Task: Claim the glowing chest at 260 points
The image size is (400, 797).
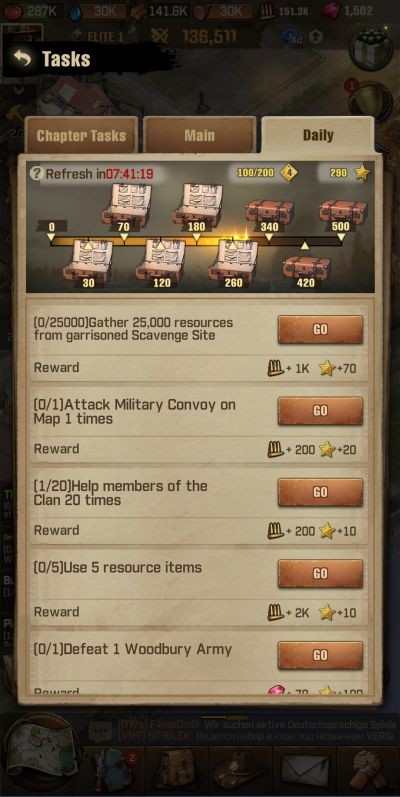Action: click(234, 261)
